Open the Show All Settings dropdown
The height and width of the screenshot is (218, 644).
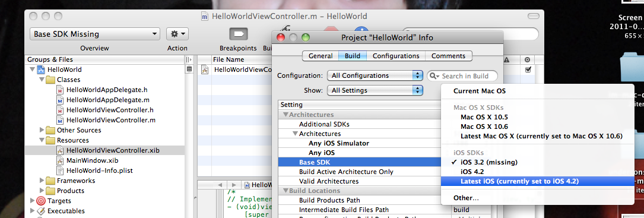(x=375, y=90)
